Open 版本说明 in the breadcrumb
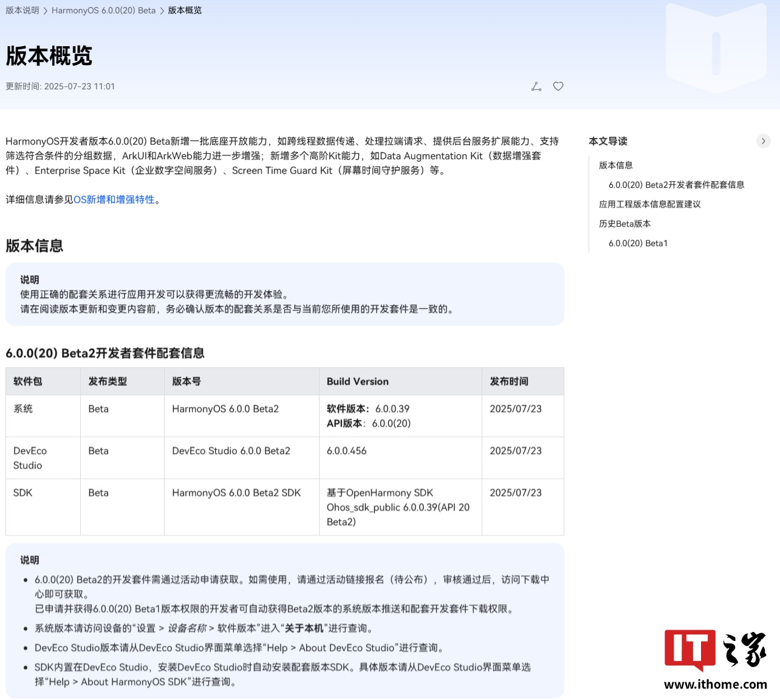This screenshot has width=780, height=700. [x=22, y=10]
